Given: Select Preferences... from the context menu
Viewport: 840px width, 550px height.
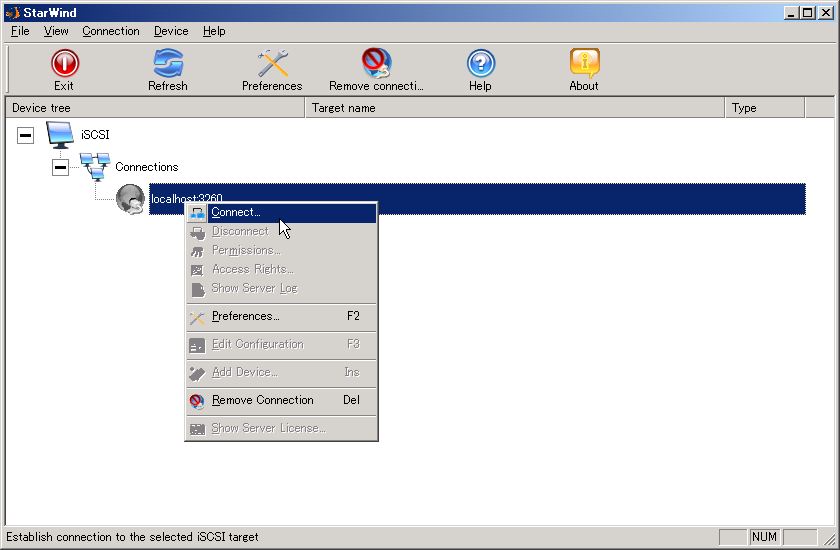Looking at the screenshot, I should [245, 316].
